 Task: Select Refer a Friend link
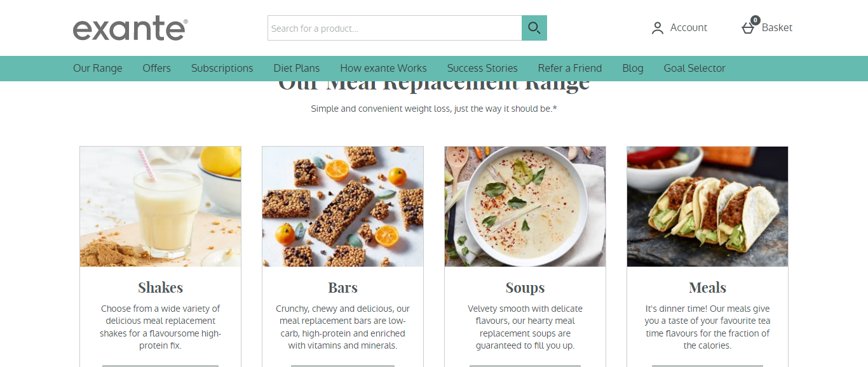pyautogui.click(x=570, y=68)
